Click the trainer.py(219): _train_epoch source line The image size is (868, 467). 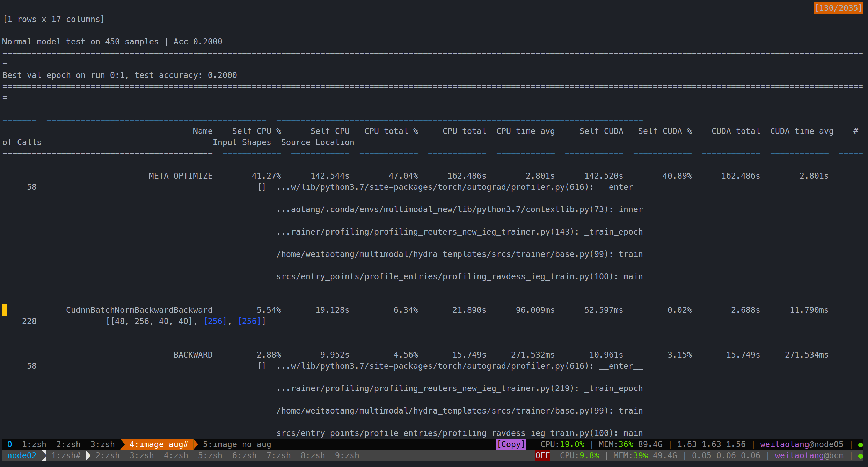(460, 388)
